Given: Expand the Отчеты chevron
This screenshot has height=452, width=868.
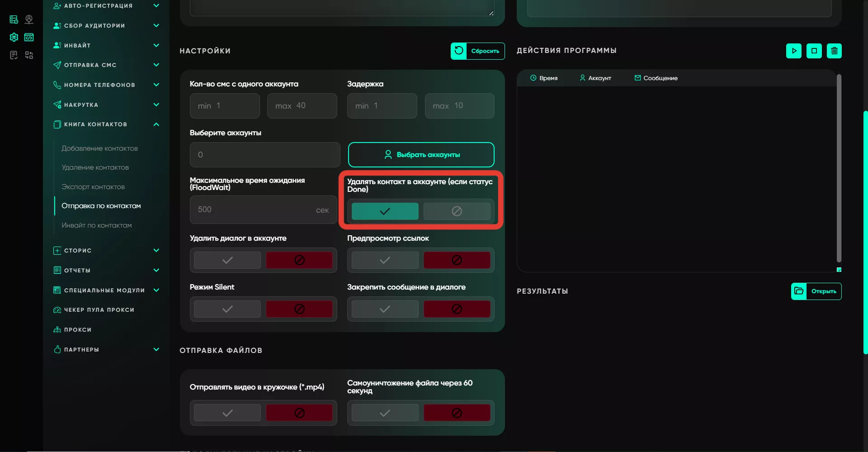Looking at the screenshot, I should click(x=156, y=270).
